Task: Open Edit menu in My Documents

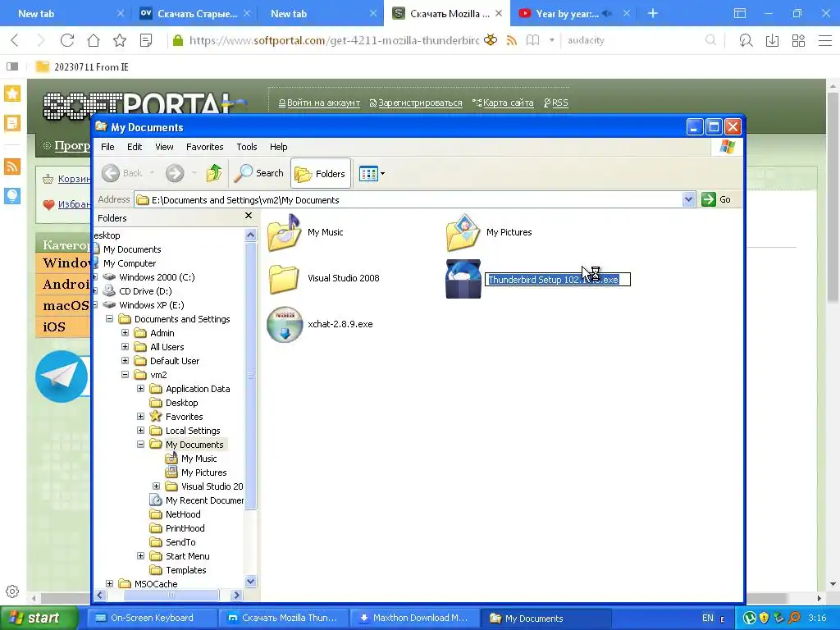Action: click(x=135, y=147)
